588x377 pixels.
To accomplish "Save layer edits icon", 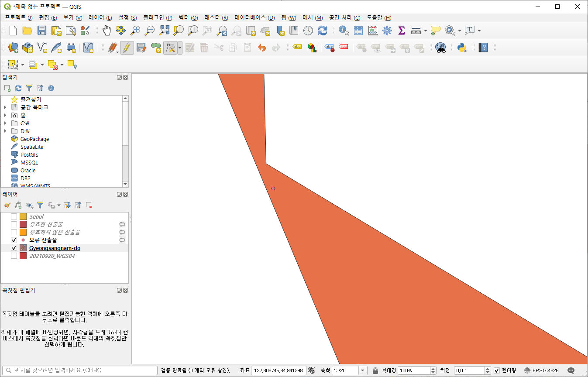I will coord(141,48).
